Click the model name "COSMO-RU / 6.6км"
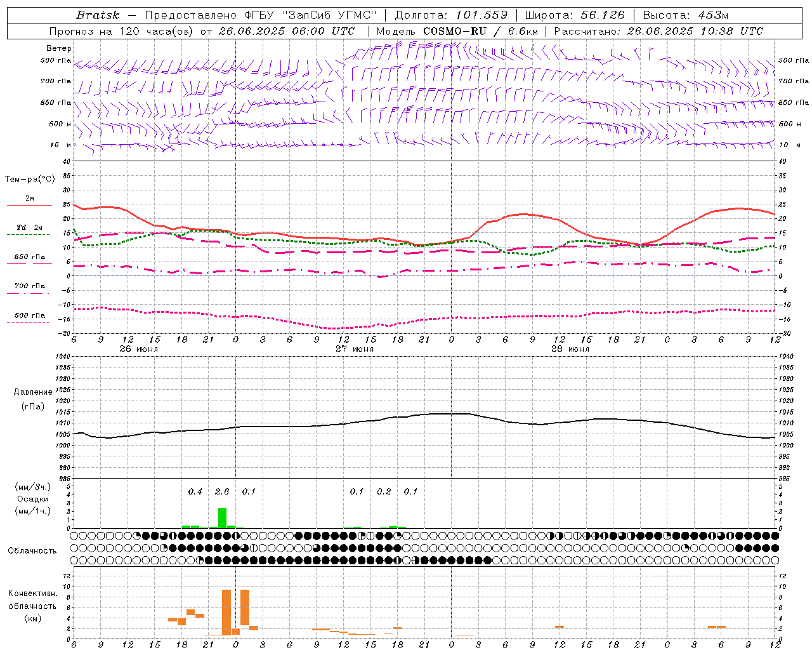This screenshot has width=812, height=650. pos(480,31)
